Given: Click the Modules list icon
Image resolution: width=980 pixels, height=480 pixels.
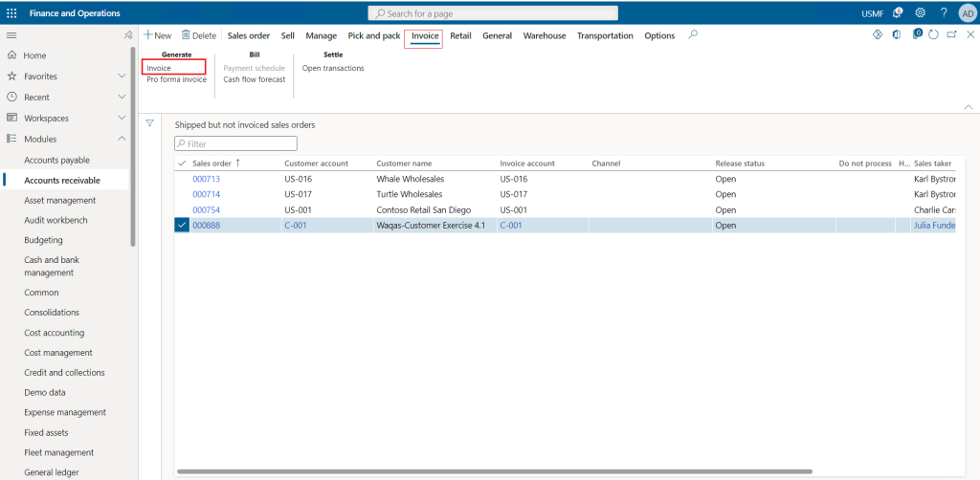Looking at the screenshot, I should 11,139.
